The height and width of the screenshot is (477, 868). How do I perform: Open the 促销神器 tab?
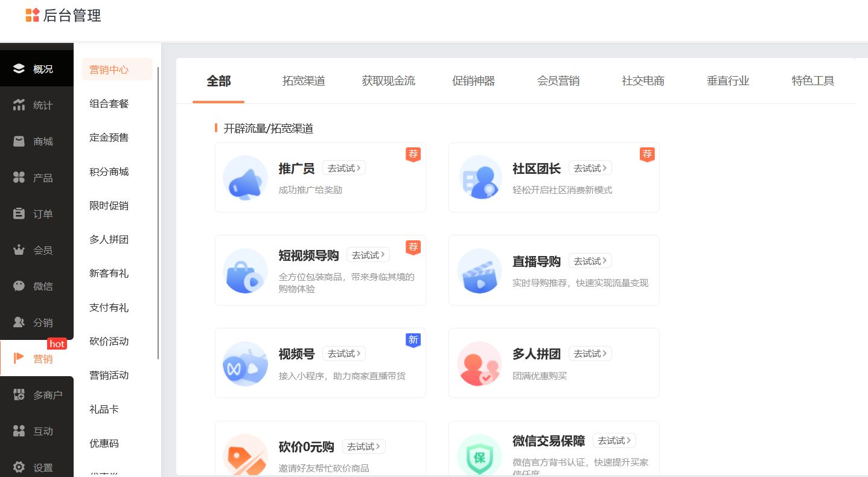pyautogui.click(x=473, y=81)
